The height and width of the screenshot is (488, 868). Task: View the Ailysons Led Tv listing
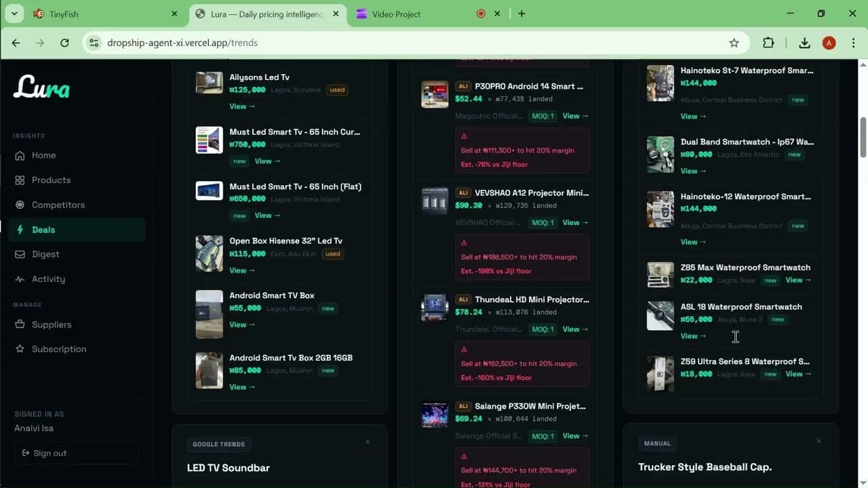point(242,106)
